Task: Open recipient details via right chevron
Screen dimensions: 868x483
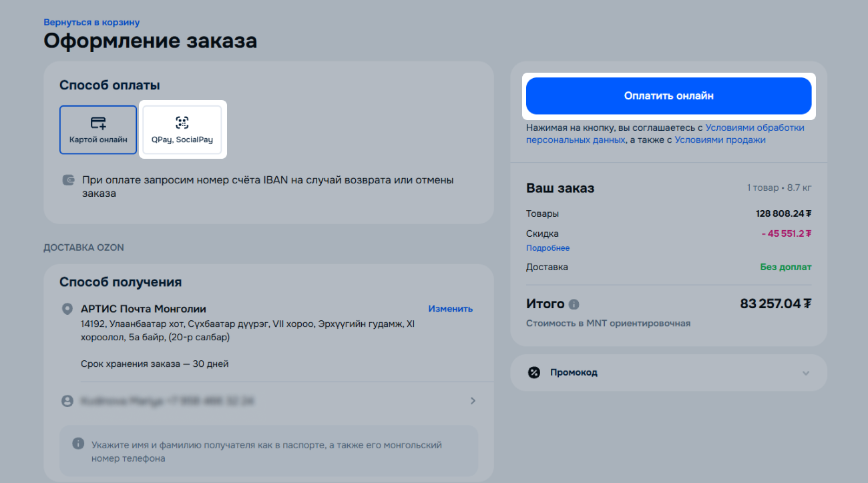Action: point(473,401)
